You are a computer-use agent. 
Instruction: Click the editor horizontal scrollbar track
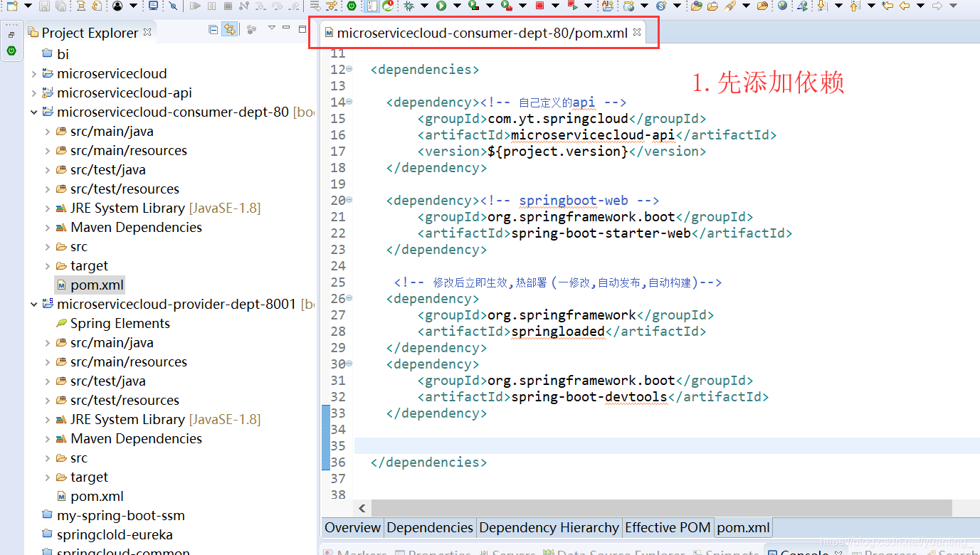click(662, 508)
